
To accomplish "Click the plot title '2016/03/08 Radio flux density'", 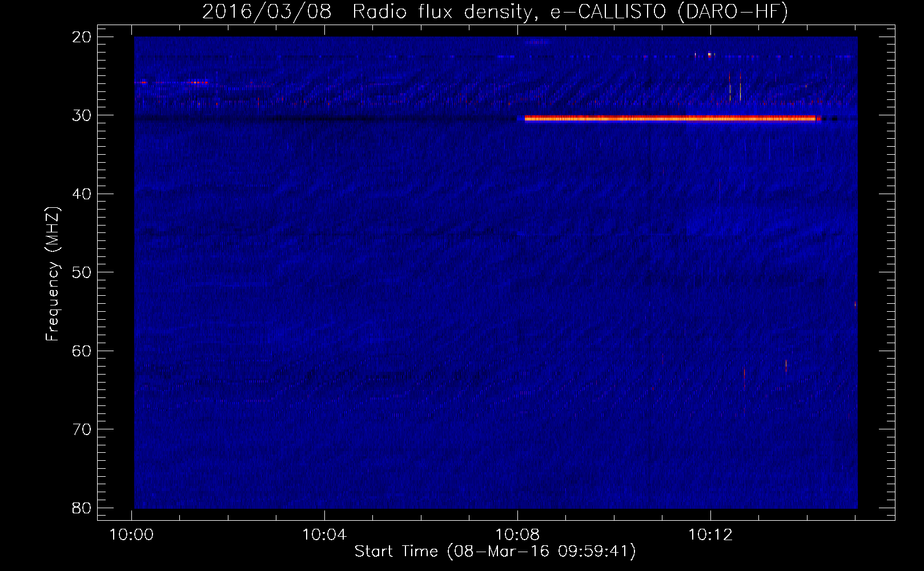I will (495, 11).
